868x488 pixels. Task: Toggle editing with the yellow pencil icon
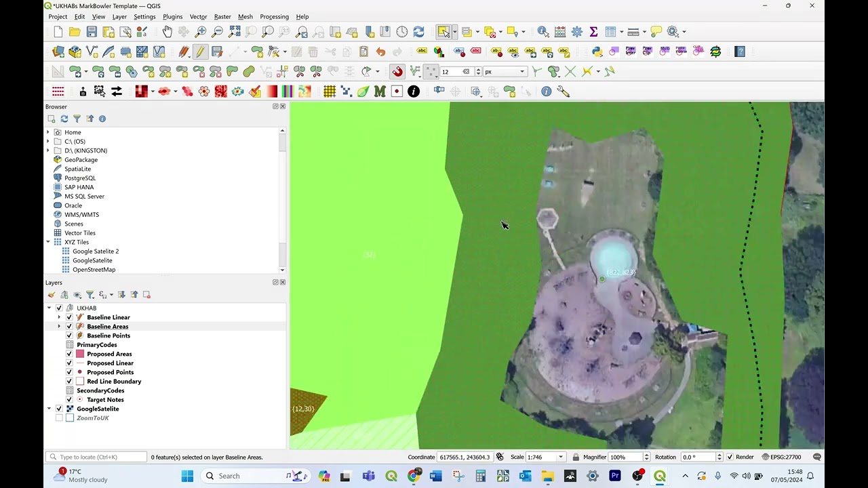[x=200, y=52]
